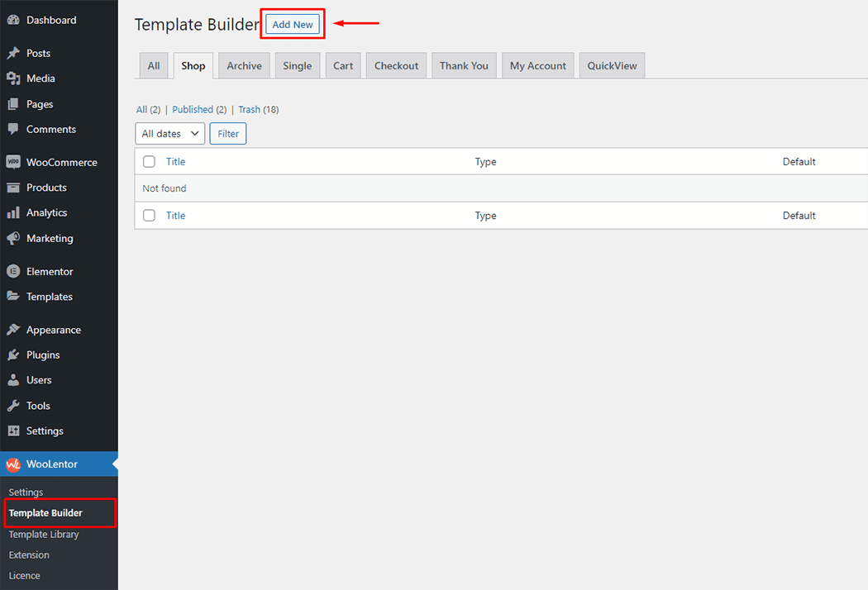868x590 pixels.
Task: Tick the select-all checkbox in table footer
Action: 149,216
